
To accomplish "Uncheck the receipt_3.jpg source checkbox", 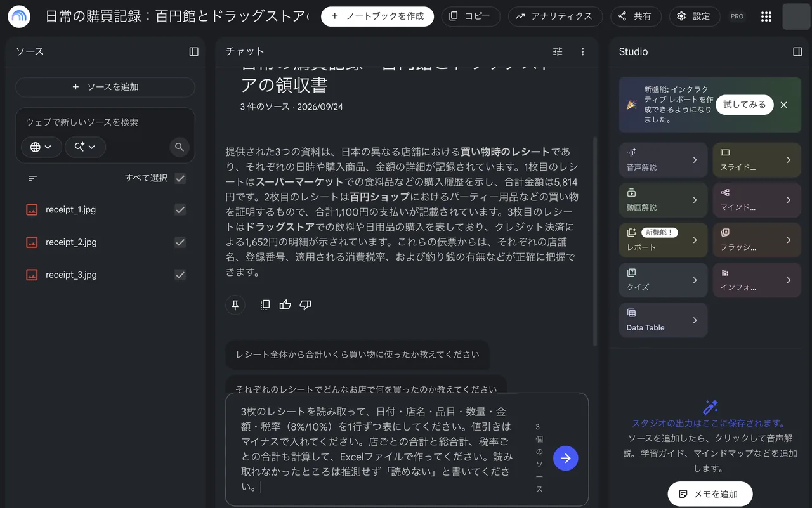I will (x=180, y=275).
